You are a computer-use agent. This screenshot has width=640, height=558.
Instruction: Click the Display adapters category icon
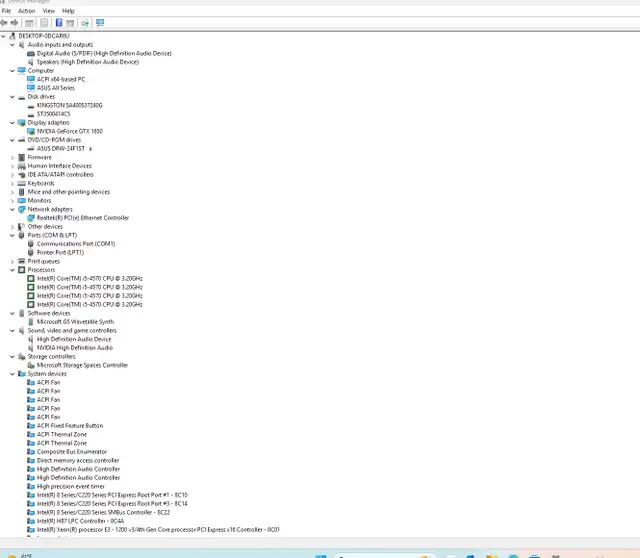pyautogui.click(x=22, y=122)
